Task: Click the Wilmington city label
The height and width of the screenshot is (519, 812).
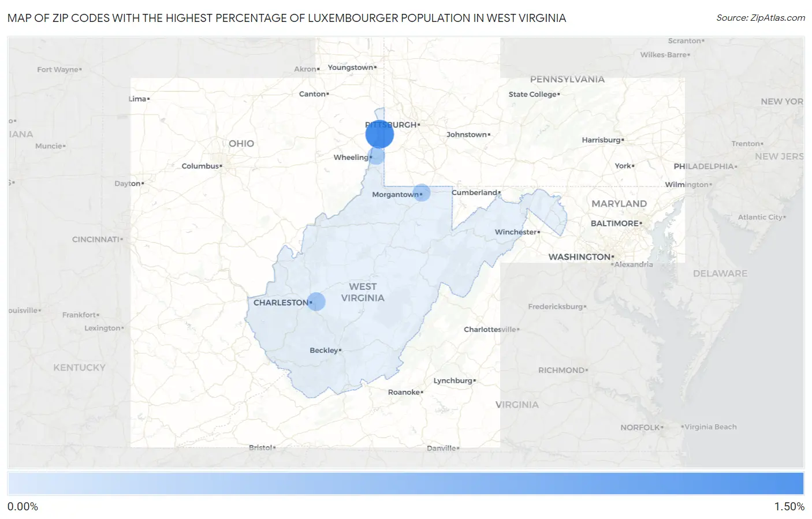Action: pyautogui.click(x=687, y=185)
